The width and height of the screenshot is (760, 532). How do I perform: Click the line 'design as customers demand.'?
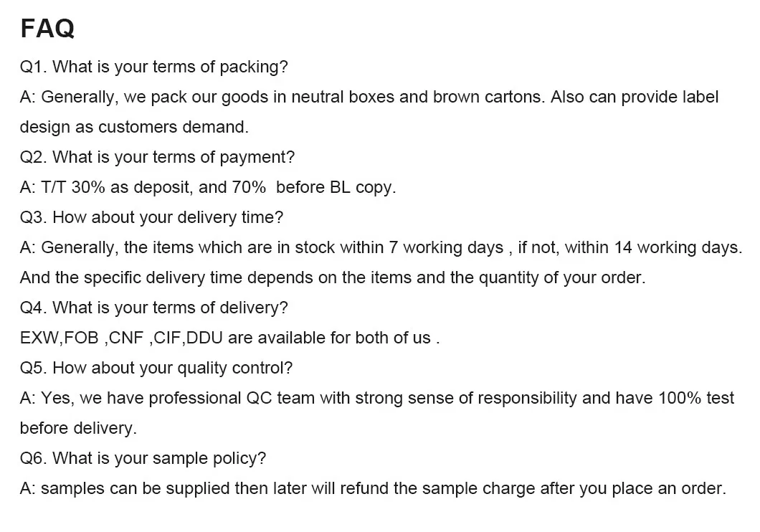(x=134, y=127)
